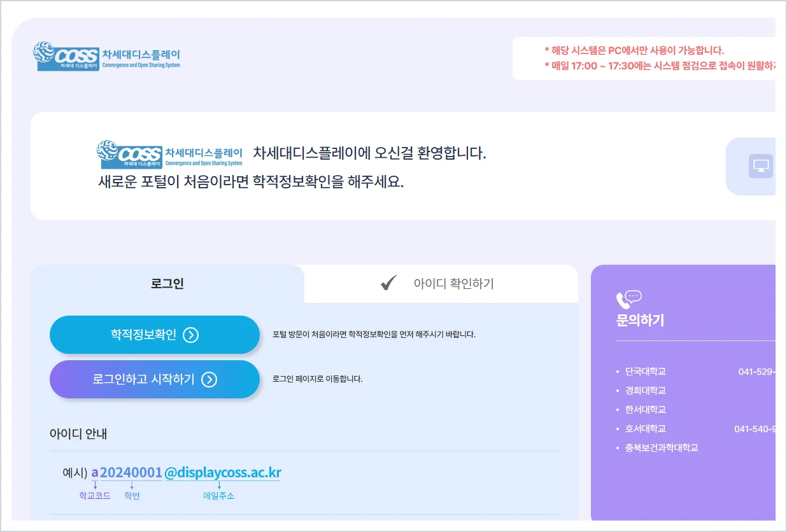Click the checkmark icon beside 아이디 확인하기

[388, 283]
